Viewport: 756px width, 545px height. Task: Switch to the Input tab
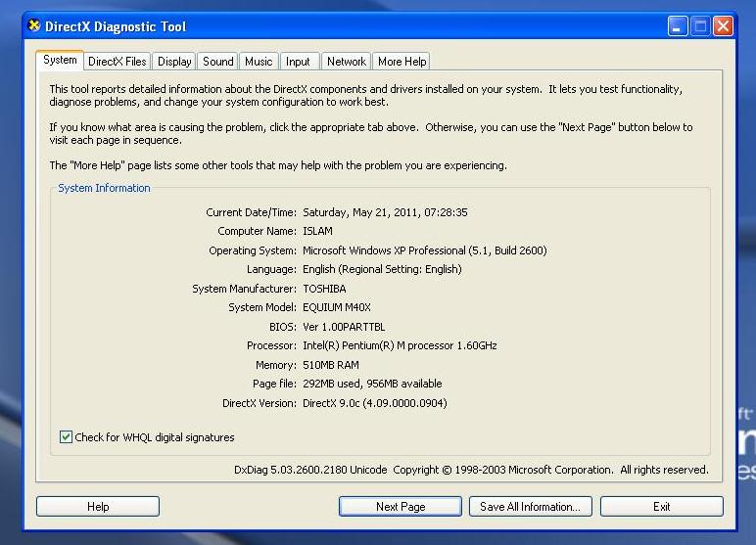[298, 62]
